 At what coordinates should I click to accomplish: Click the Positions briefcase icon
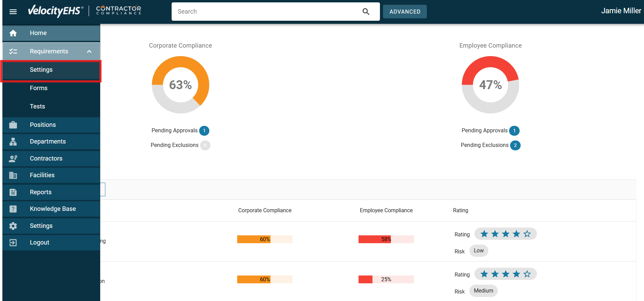13,125
